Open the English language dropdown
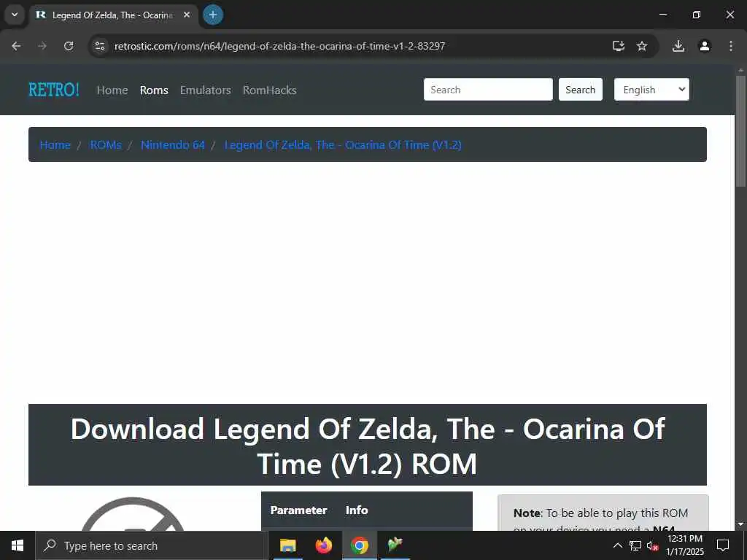 click(651, 90)
